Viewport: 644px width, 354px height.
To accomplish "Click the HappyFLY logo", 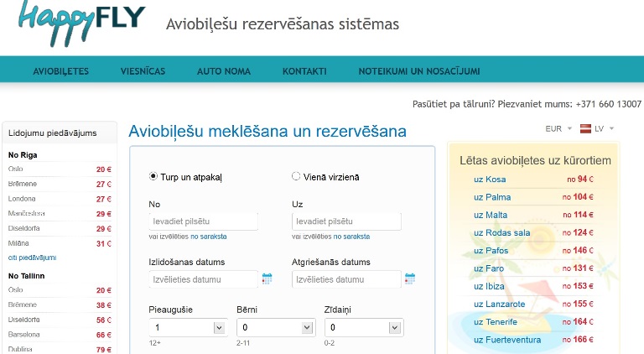I will tap(81, 22).
